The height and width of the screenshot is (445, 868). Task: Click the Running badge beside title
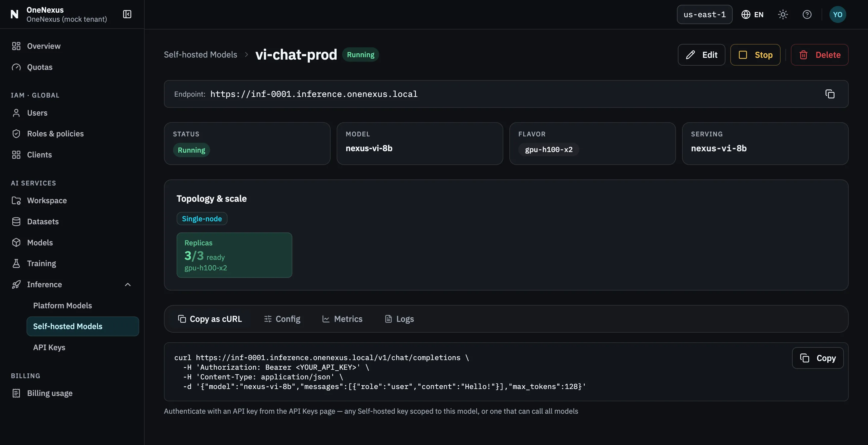tap(360, 54)
